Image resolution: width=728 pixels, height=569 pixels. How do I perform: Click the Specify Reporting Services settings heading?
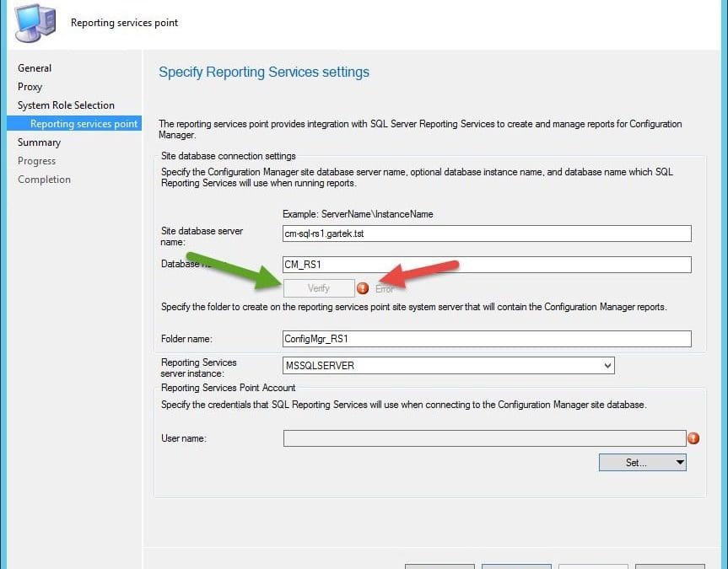[264, 72]
